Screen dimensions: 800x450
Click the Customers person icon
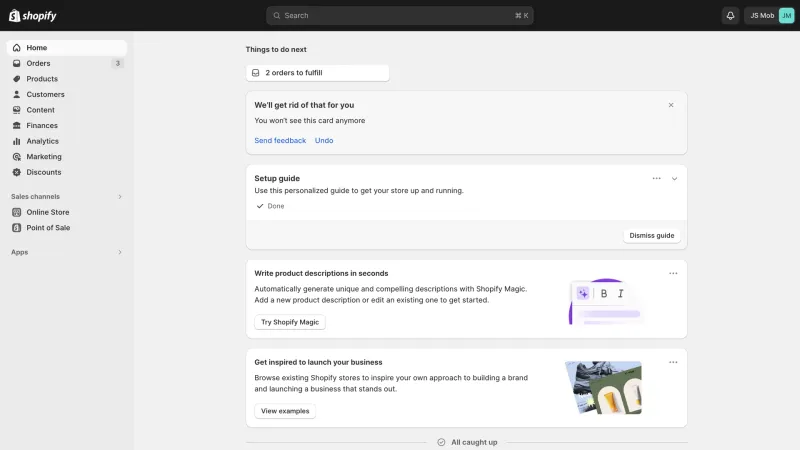coord(17,94)
